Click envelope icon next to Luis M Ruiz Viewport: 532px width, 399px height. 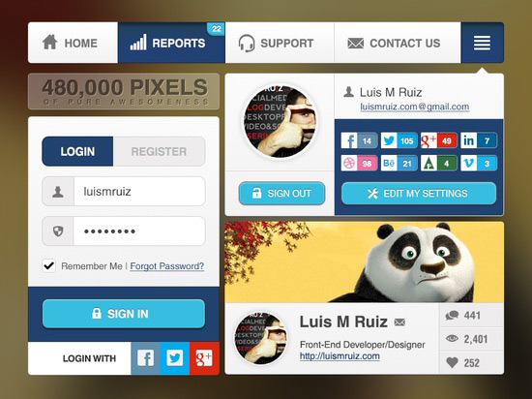399,322
